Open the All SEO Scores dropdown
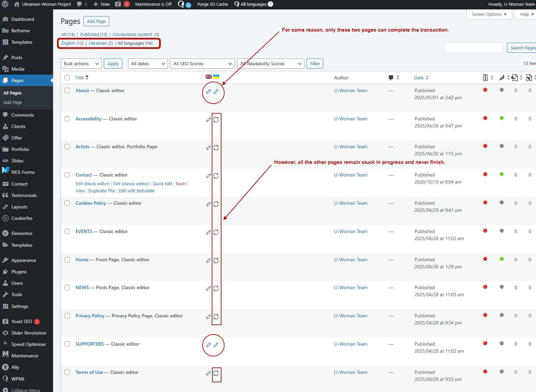This screenshot has width=536, height=392. point(202,64)
